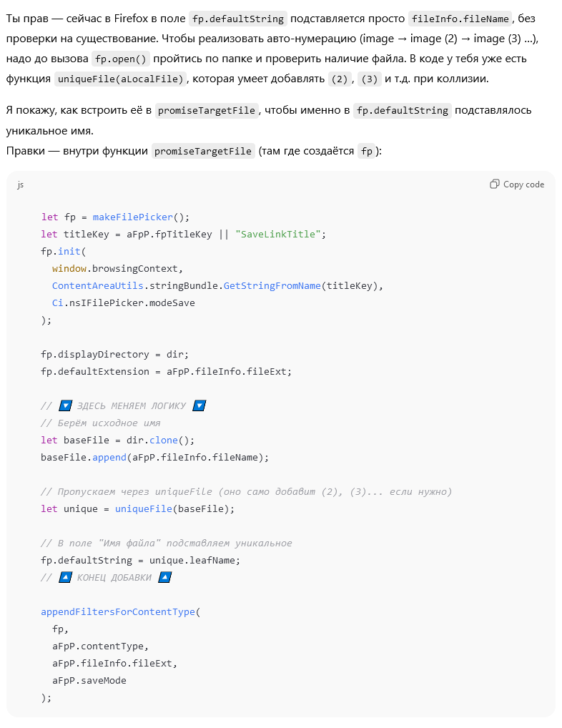Click the comment "Берём исходное имя"

pyautogui.click(x=109, y=423)
